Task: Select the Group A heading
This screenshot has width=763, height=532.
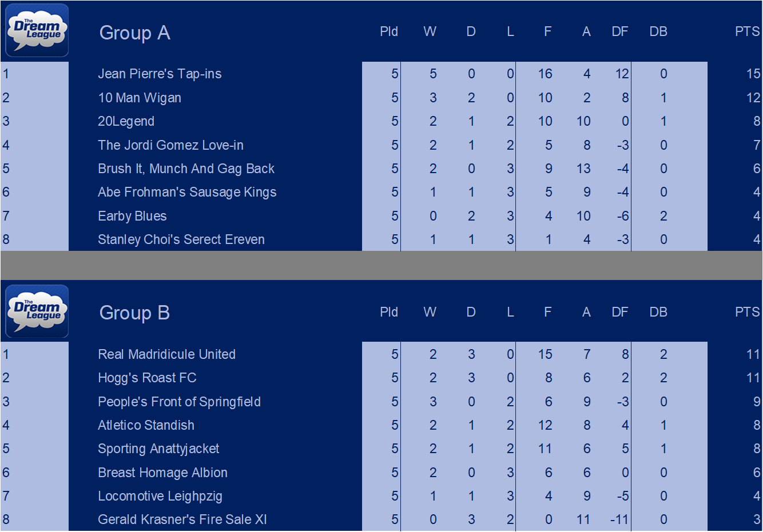Action: click(x=134, y=33)
